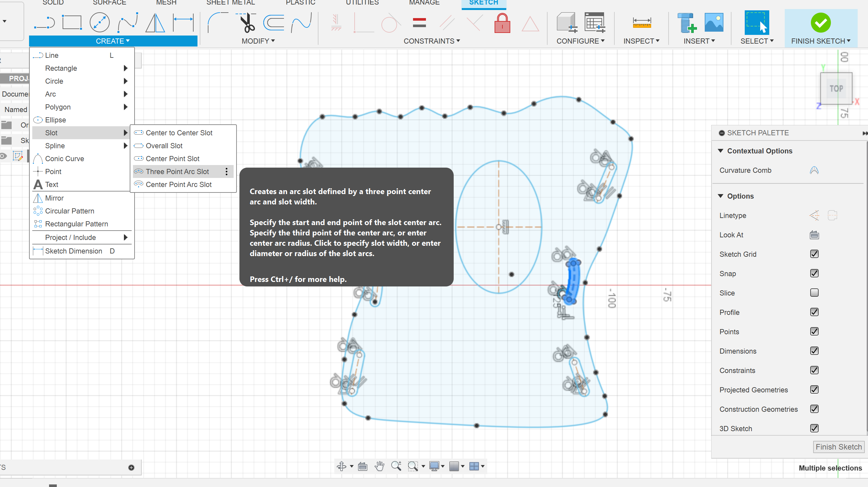Toggle the Slice checkbox

(814, 293)
